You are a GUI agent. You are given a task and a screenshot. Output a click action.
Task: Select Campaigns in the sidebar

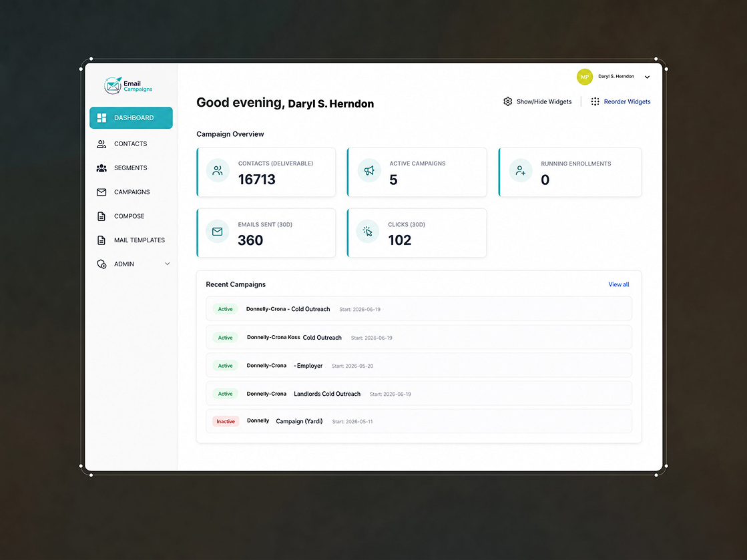click(x=131, y=192)
